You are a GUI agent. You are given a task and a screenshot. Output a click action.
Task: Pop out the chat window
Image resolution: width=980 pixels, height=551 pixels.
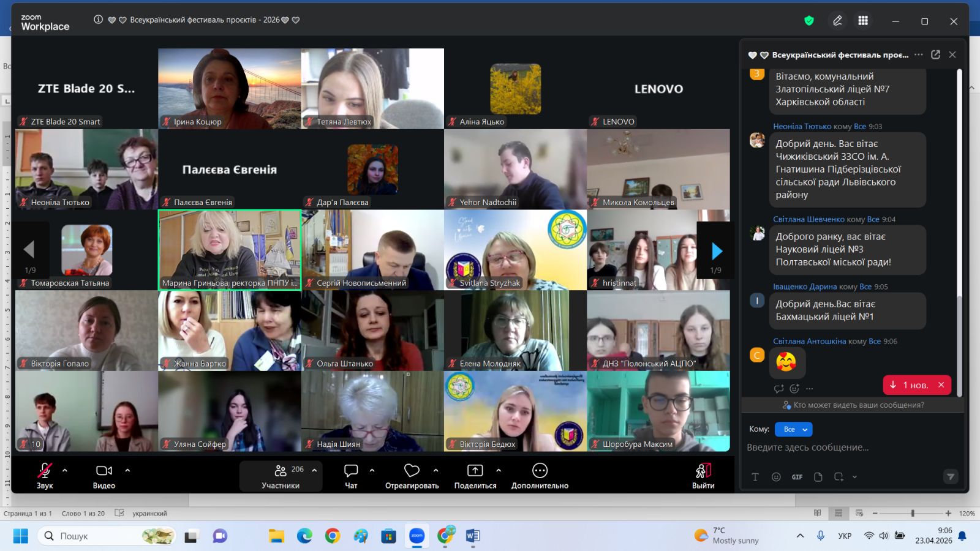(935, 54)
